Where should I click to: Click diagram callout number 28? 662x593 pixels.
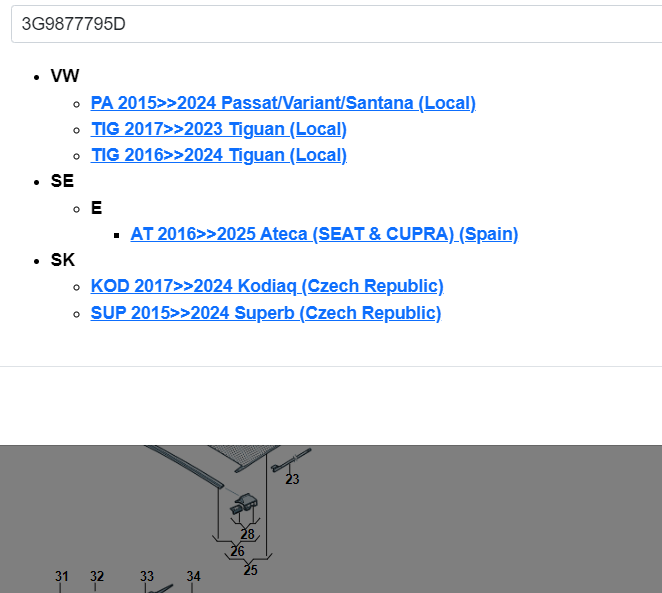[x=247, y=535]
